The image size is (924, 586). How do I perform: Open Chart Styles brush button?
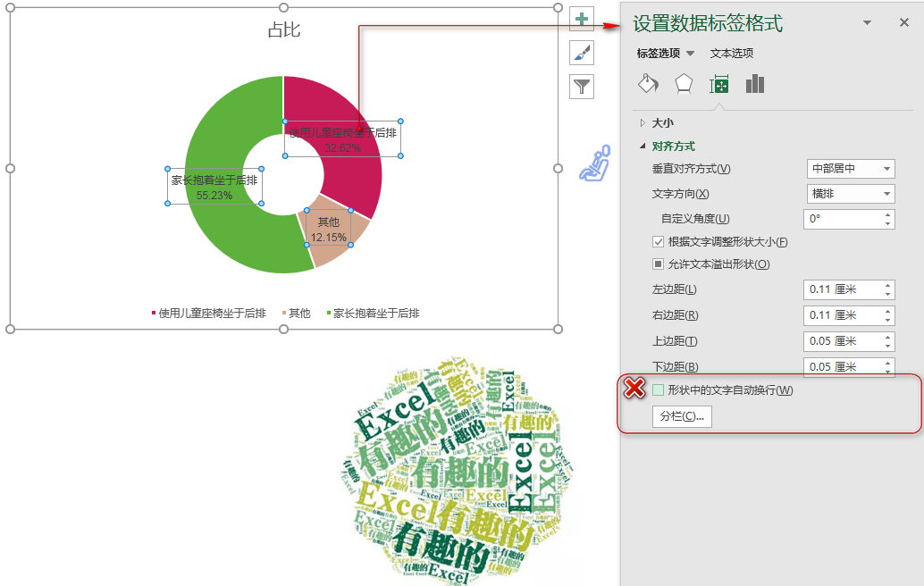tap(582, 53)
